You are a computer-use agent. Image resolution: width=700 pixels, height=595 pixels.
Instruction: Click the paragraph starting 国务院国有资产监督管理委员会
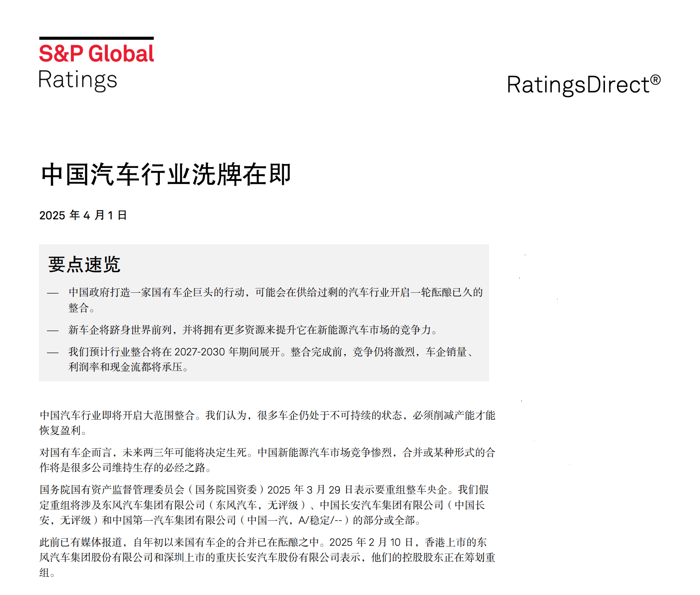tap(264, 505)
